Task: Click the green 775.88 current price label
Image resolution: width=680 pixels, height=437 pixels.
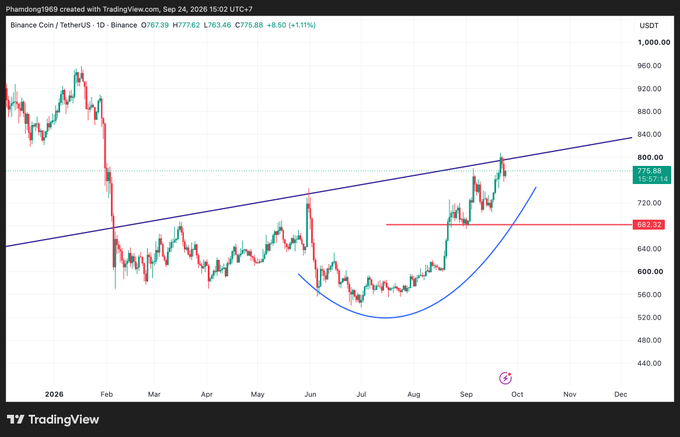Action: (x=652, y=175)
